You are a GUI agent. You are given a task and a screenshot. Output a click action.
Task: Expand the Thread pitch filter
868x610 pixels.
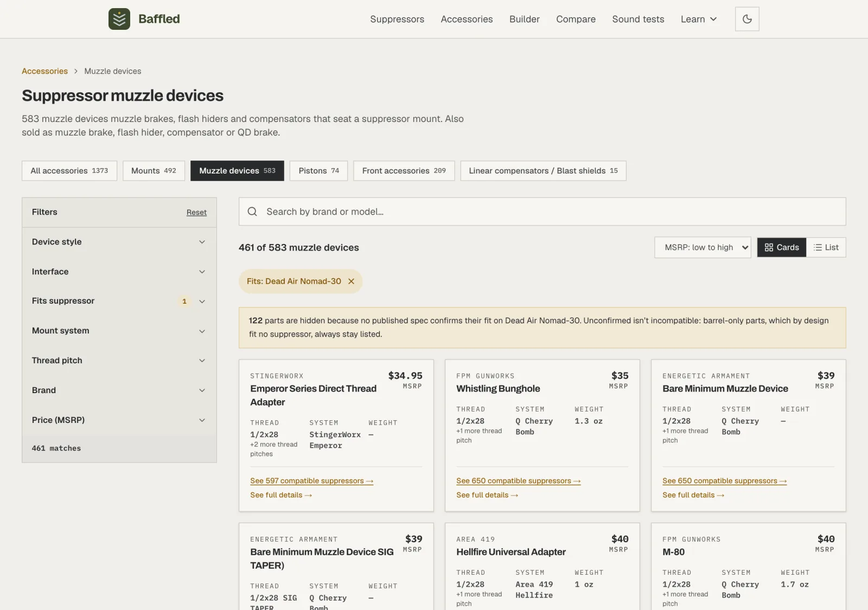[x=119, y=361]
